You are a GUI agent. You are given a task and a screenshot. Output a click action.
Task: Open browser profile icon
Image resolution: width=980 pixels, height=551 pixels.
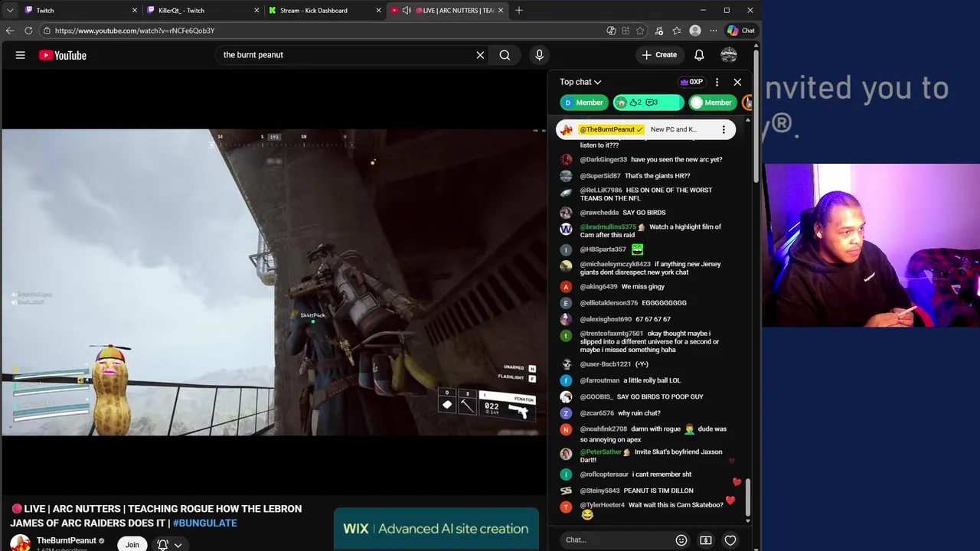point(695,31)
